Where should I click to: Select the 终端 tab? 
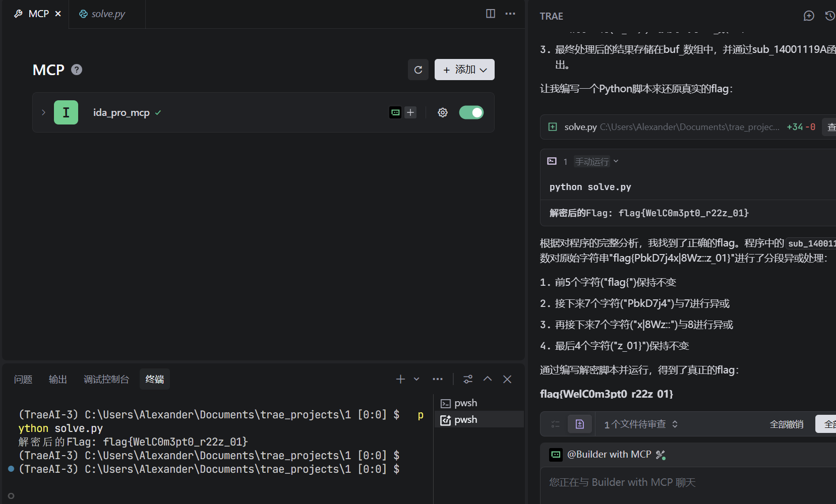(x=155, y=379)
